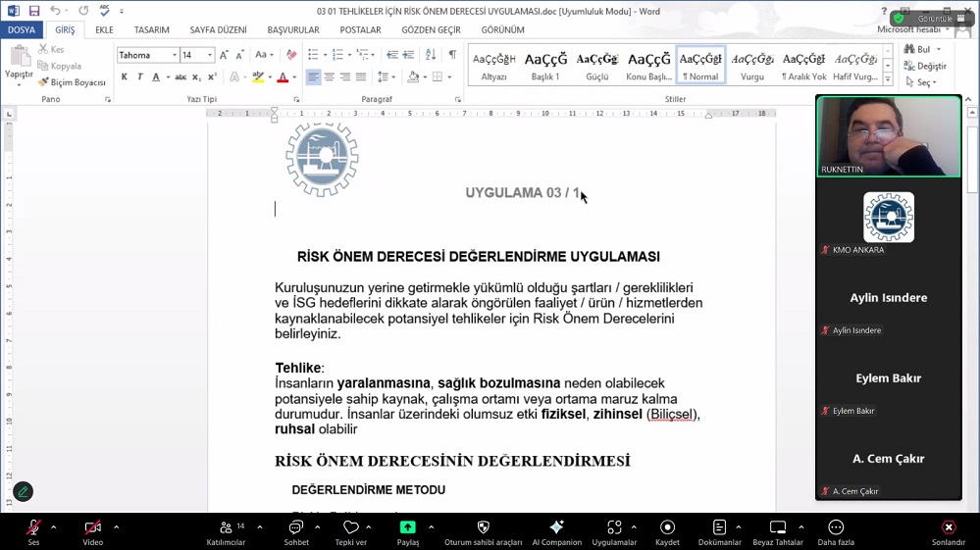Click Değiştir replace button

(x=925, y=66)
